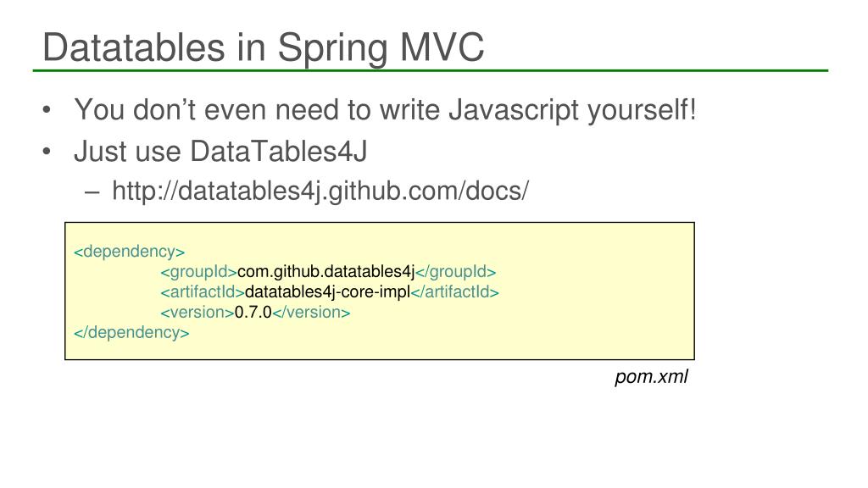The image size is (868, 488).
Task: Select the Just use DataTables4J bullet text
Action: [220, 151]
